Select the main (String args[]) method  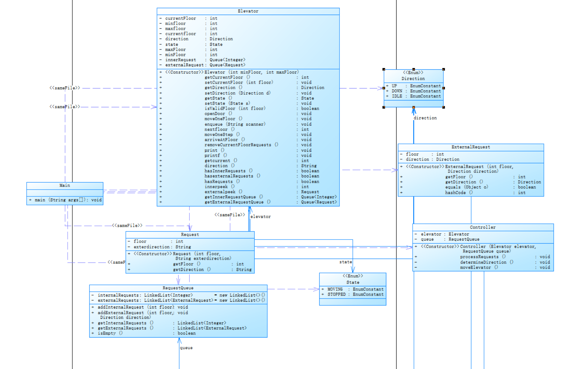(65, 200)
